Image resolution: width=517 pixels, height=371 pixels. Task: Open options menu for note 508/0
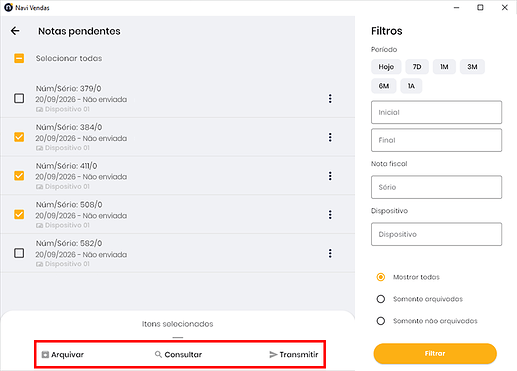click(330, 215)
